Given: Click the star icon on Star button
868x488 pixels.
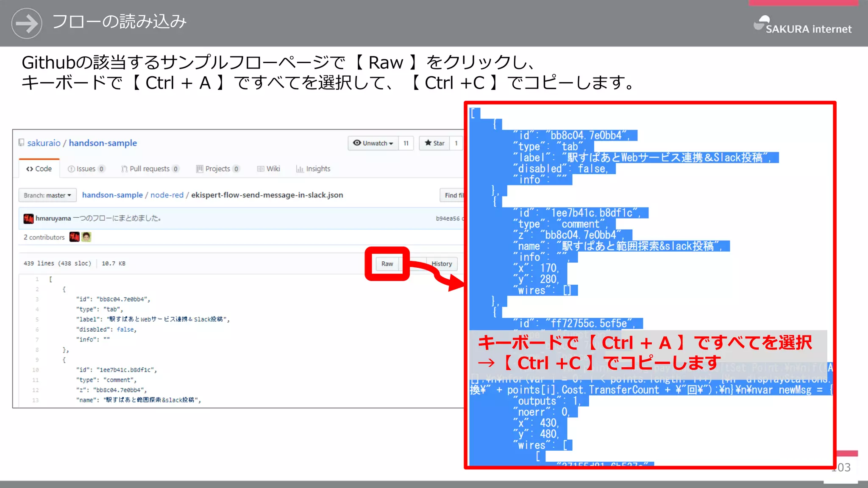Looking at the screenshot, I should (x=428, y=143).
